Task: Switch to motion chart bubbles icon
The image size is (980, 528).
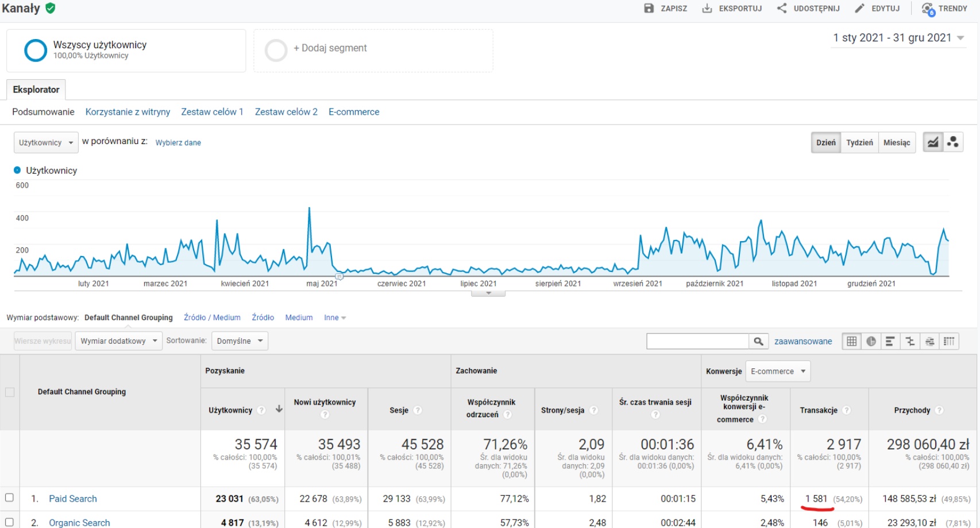Action: pos(953,142)
